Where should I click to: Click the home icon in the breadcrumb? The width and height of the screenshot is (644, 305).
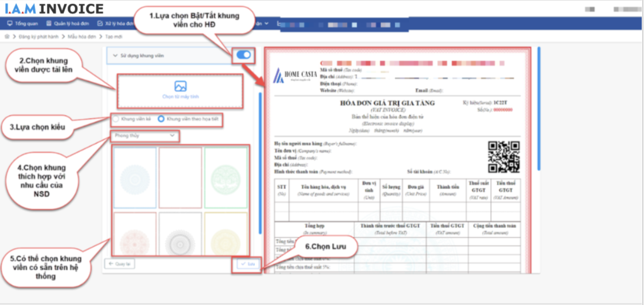[x=7, y=37]
